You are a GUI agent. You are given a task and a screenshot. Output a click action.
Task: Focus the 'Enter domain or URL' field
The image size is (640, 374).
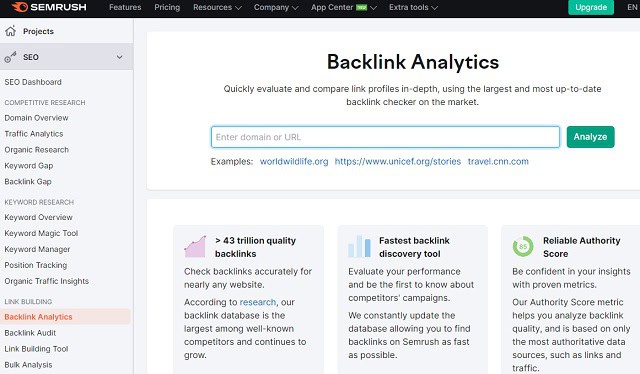(x=385, y=137)
